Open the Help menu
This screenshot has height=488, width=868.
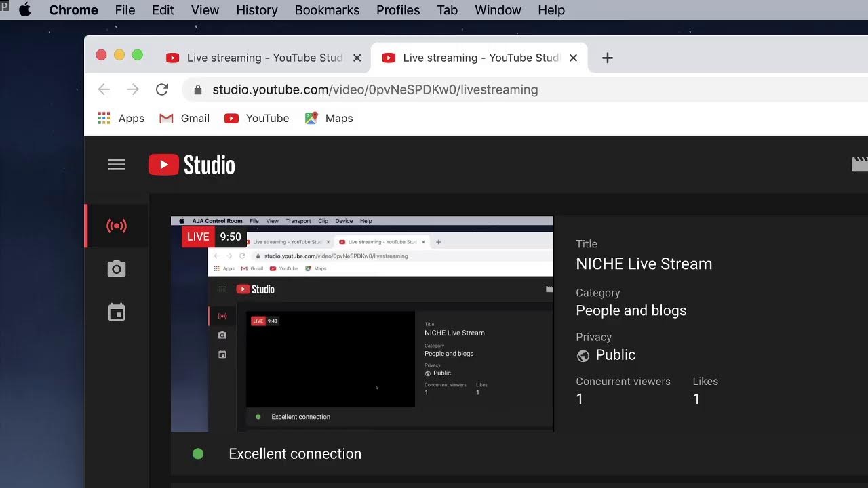tap(551, 10)
